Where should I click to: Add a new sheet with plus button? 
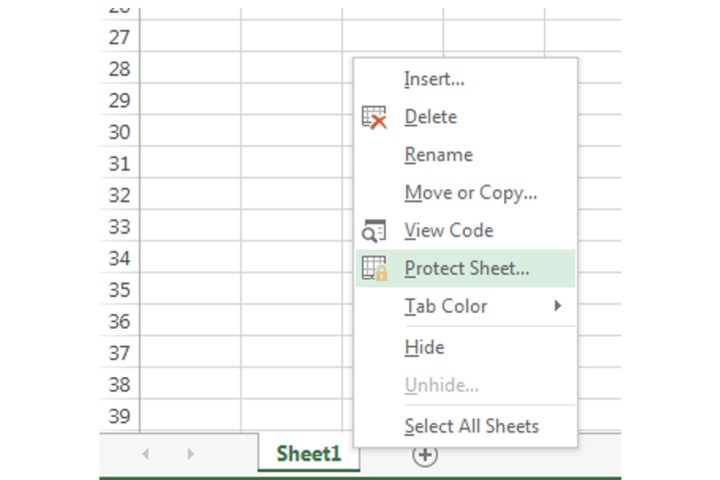(425, 454)
